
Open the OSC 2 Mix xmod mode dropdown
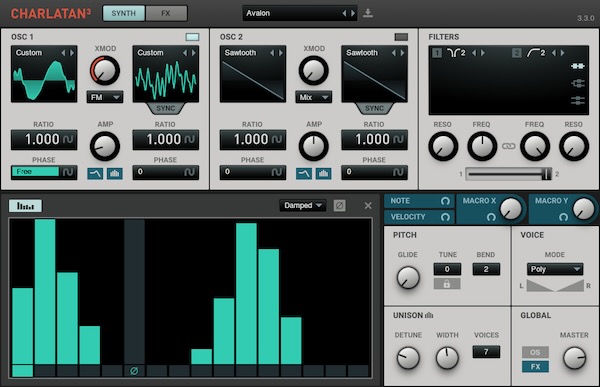(x=313, y=97)
